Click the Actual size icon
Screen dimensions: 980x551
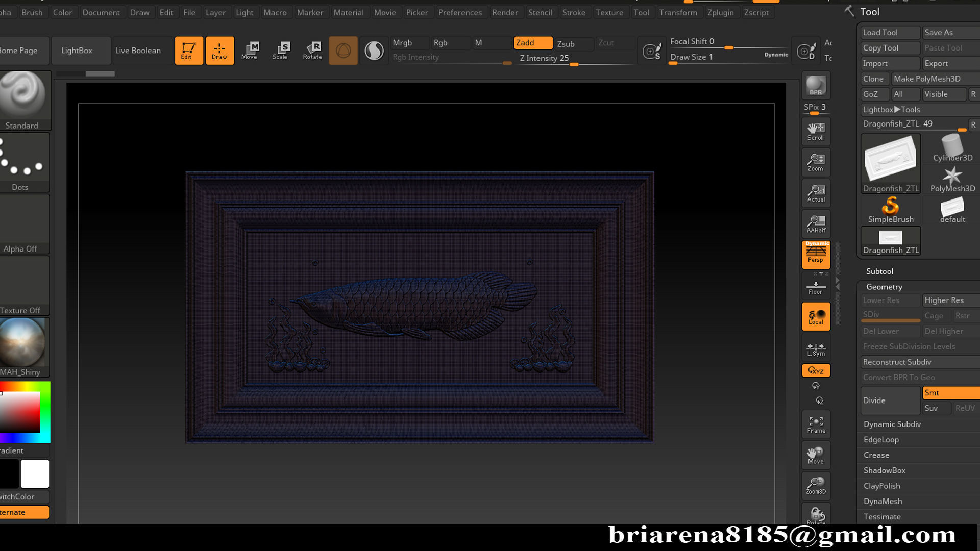pos(816,193)
